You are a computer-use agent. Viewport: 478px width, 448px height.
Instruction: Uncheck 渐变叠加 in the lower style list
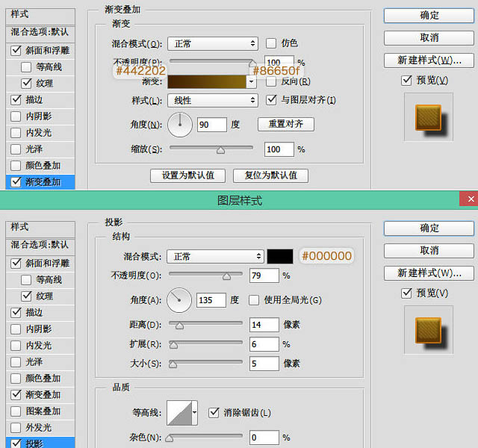pyautogui.click(x=16, y=395)
